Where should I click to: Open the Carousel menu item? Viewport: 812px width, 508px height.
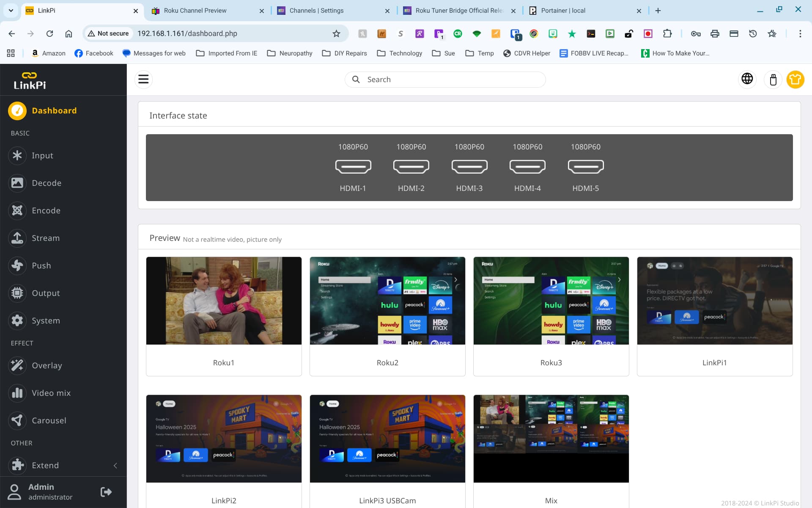tap(49, 420)
